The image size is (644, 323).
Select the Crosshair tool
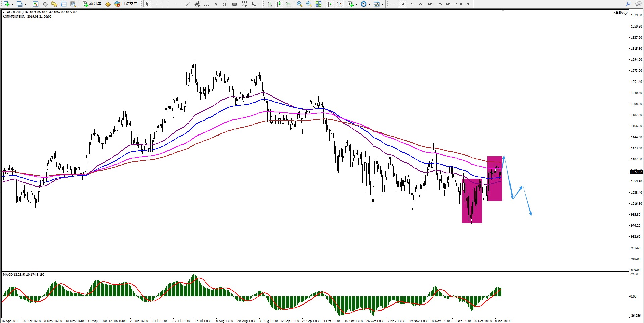pos(157,4)
